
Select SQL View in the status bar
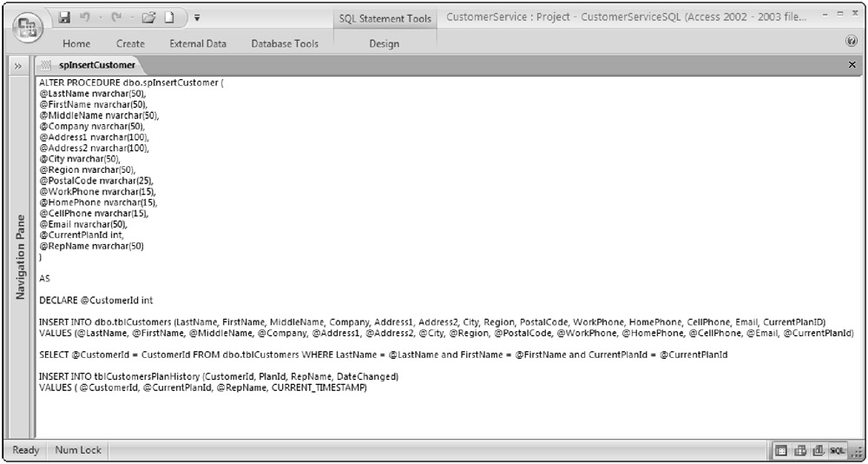[x=837, y=450]
